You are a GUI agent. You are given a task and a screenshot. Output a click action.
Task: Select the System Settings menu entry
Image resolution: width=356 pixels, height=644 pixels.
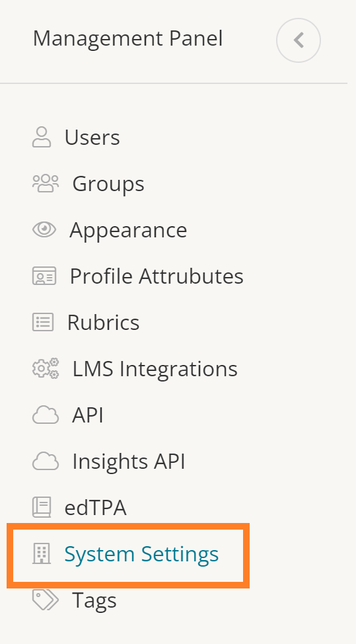tap(141, 554)
